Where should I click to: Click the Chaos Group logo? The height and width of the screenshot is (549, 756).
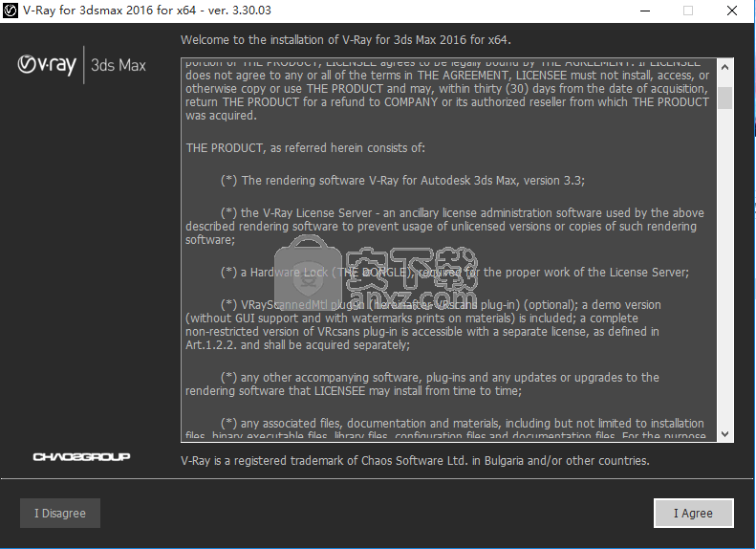click(81, 457)
